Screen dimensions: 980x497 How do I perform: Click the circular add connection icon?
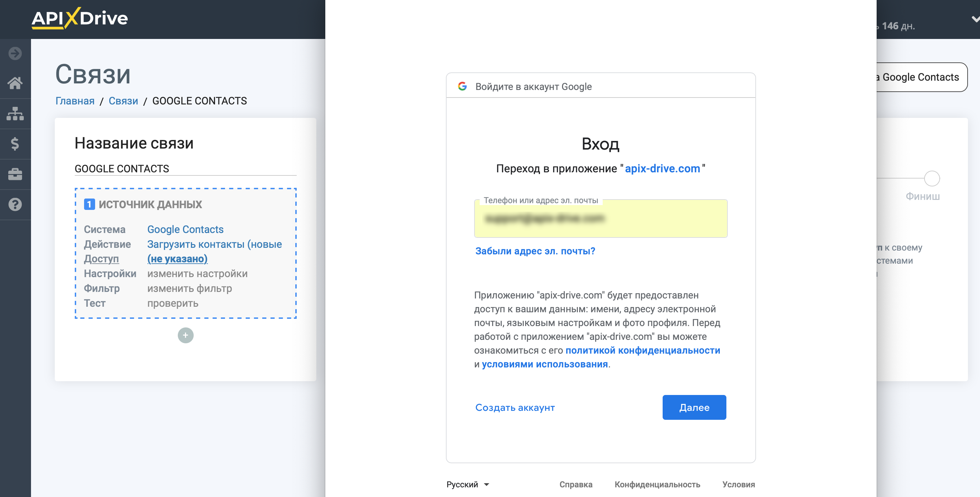[186, 335]
